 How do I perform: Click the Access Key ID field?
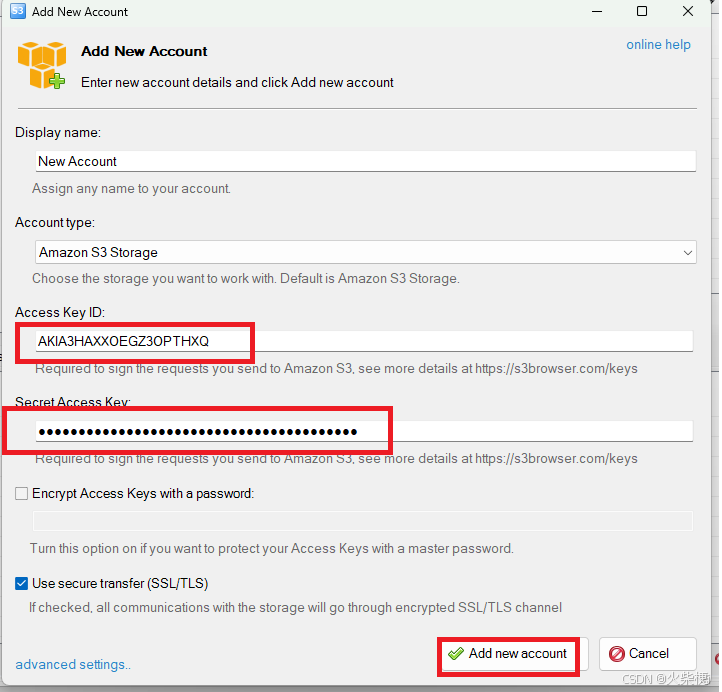pos(364,341)
